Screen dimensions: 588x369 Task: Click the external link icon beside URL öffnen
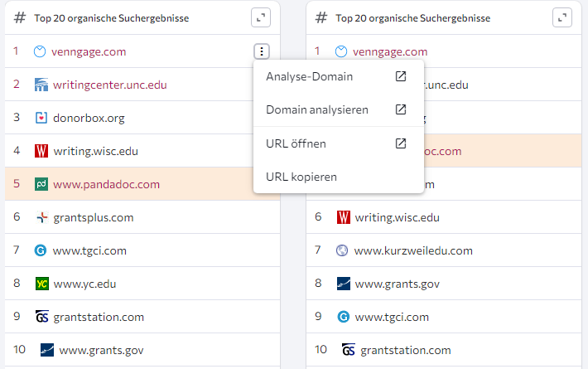[x=401, y=143]
